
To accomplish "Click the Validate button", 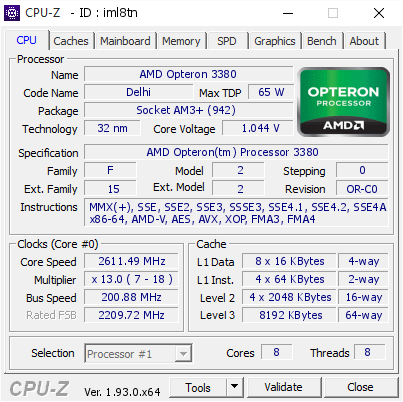I will click(283, 387).
